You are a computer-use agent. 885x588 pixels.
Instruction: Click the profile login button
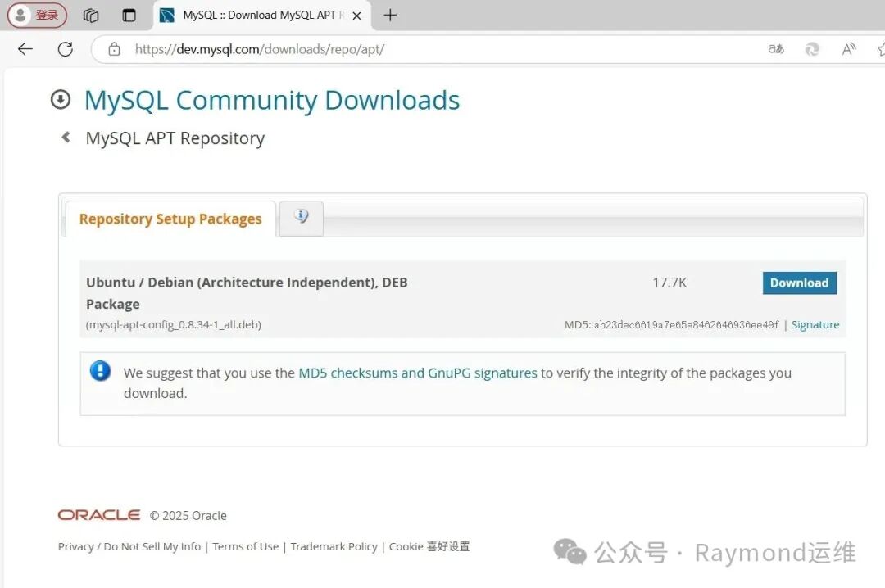point(37,16)
